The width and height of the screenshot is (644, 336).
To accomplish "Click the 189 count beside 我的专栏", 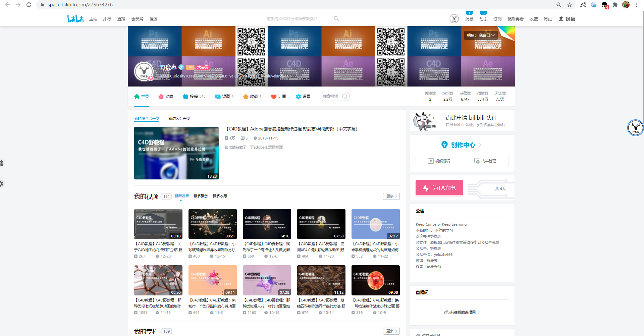I will (167, 331).
